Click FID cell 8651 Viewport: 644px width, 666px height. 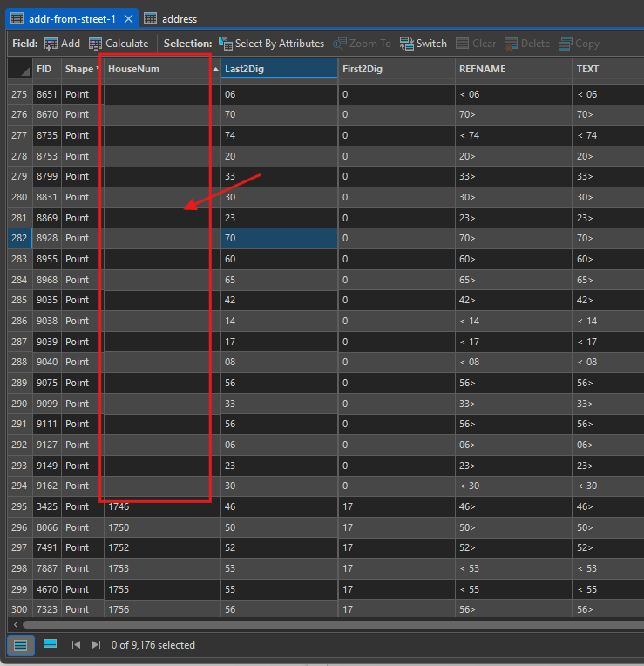[x=47, y=94]
